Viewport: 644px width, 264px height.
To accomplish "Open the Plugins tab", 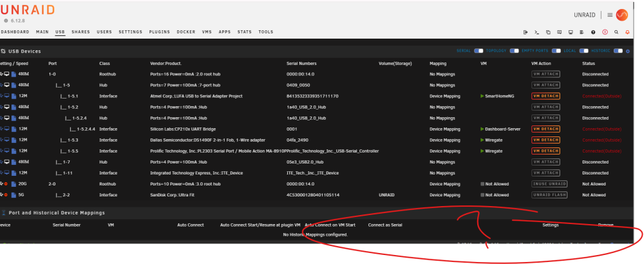I will point(159,32).
